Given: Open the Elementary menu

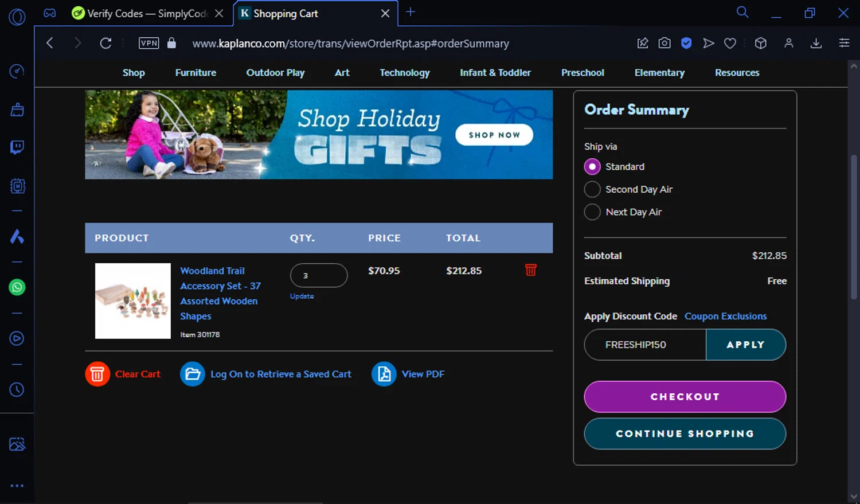Looking at the screenshot, I should pyautogui.click(x=659, y=73).
